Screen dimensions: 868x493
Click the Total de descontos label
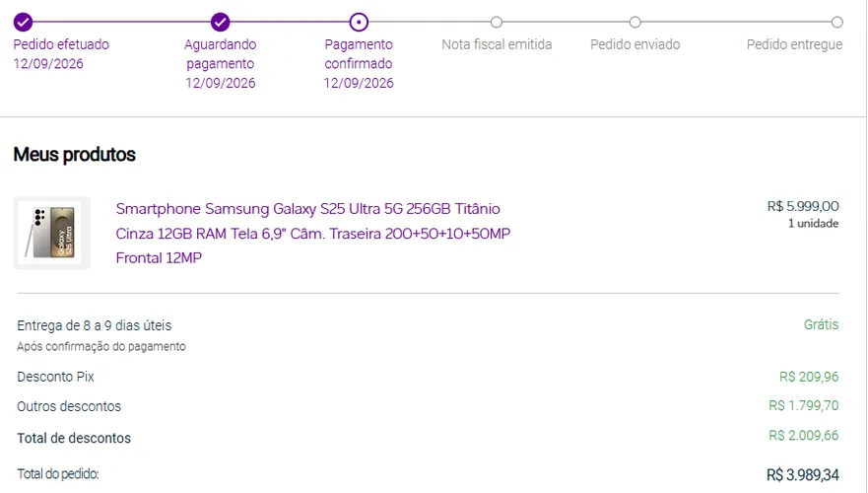coord(74,438)
